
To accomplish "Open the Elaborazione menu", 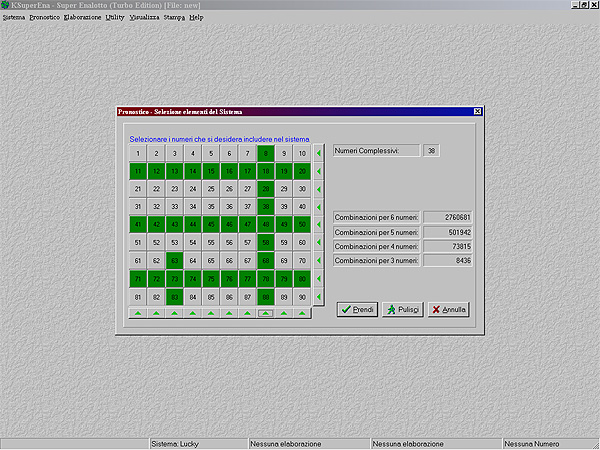I will coord(82,18).
